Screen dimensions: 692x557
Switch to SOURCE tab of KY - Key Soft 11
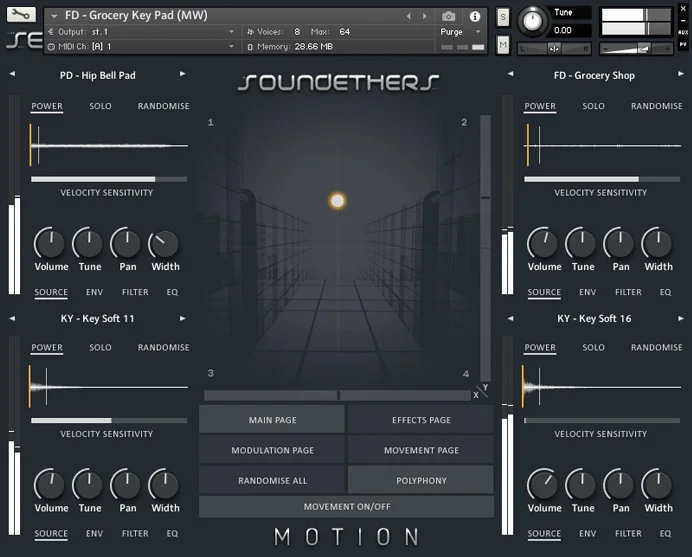point(51,534)
